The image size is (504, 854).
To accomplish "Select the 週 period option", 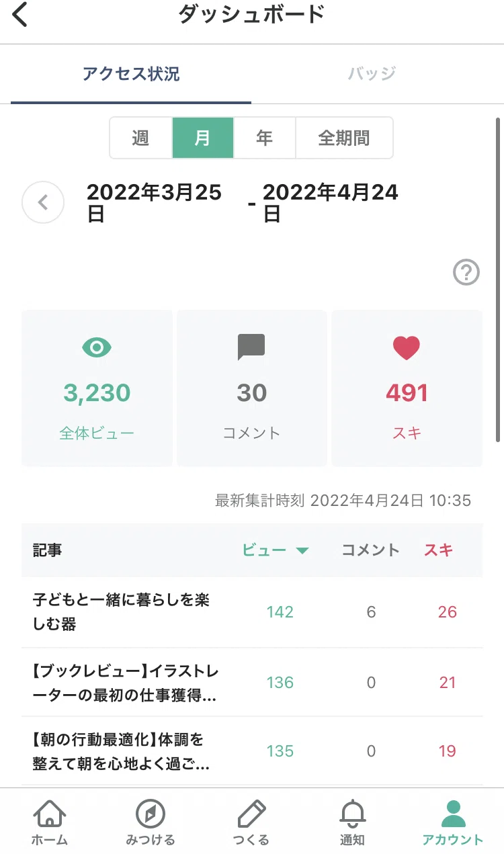I will (140, 138).
